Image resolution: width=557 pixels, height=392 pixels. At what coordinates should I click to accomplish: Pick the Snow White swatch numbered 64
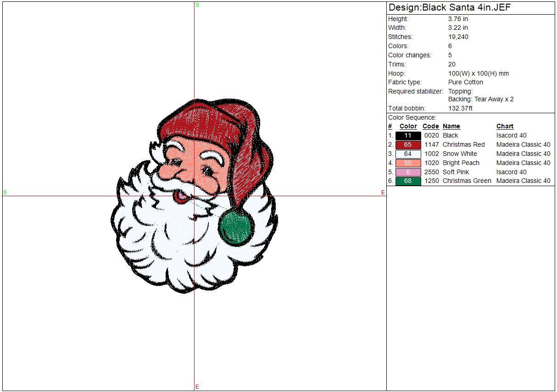[408, 154]
